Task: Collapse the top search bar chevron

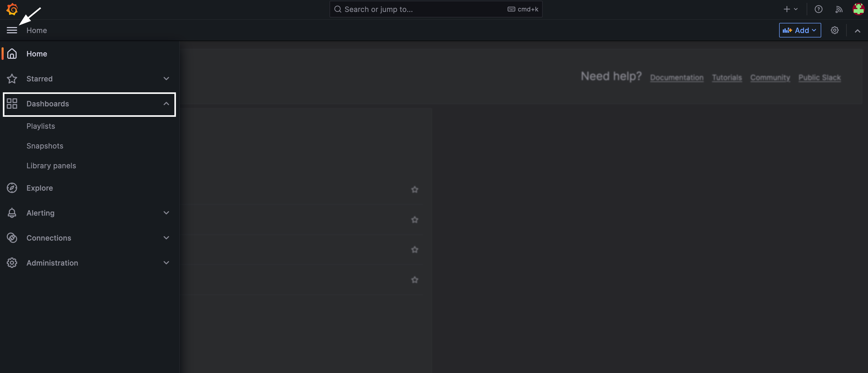Action: 858,31
